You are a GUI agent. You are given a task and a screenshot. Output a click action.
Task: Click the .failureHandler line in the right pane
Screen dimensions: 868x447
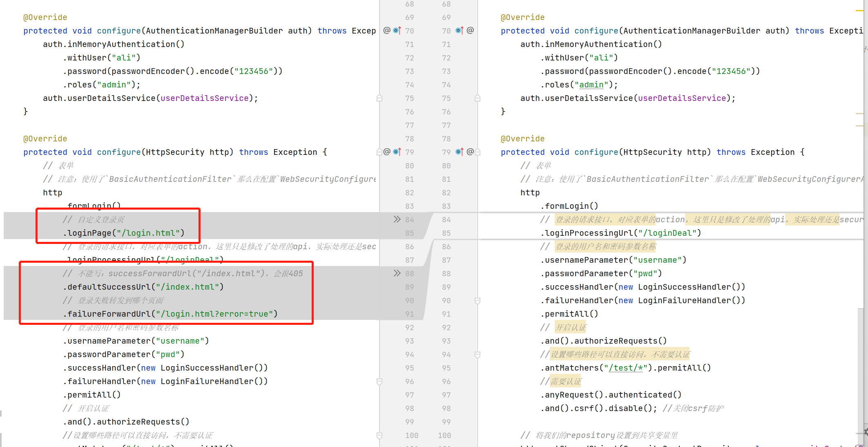click(643, 300)
